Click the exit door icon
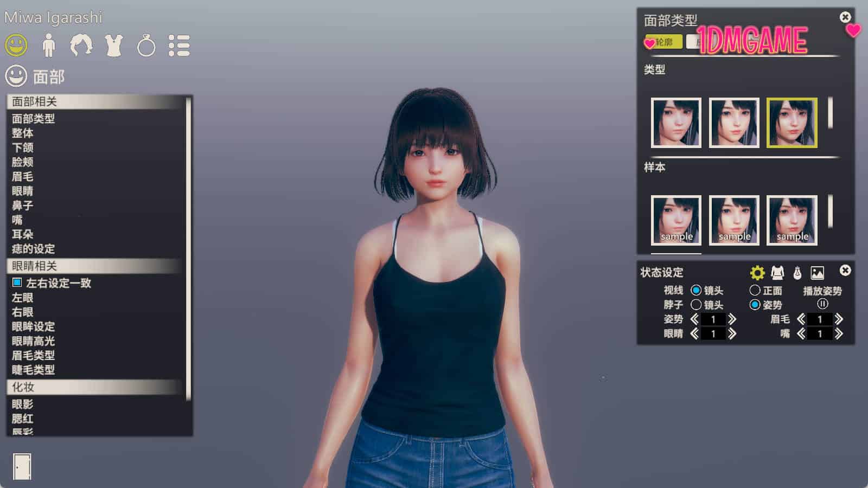The height and width of the screenshot is (488, 868). (22, 466)
